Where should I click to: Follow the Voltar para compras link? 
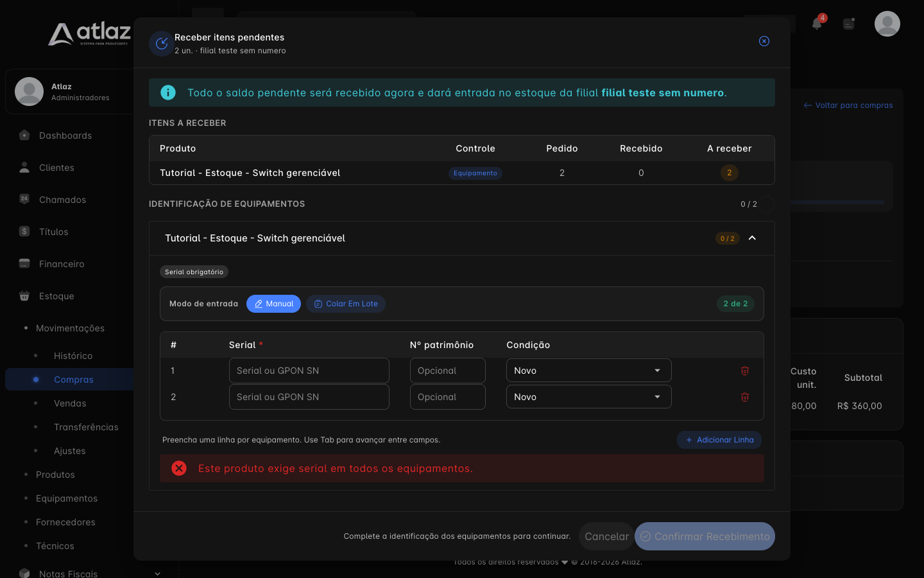pyautogui.click(x=848, y=105)
